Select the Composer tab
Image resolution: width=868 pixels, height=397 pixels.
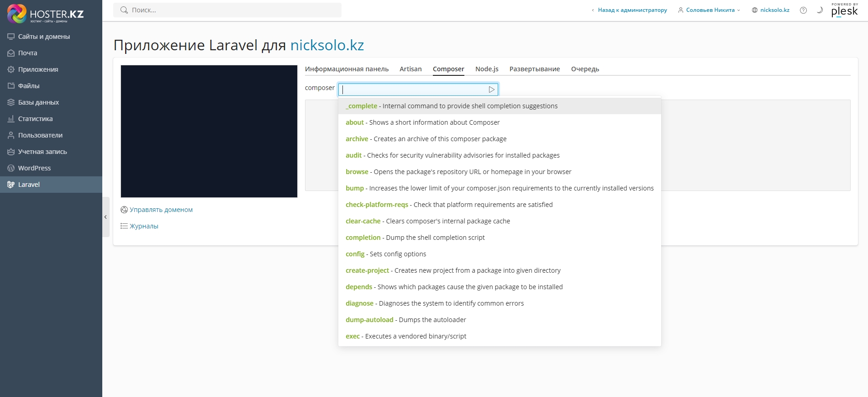click(448, 69)
